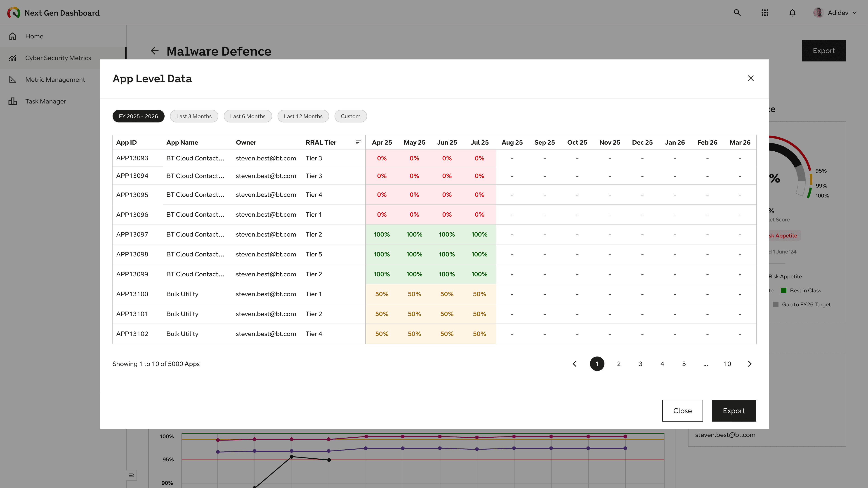The image size is (868, 488).
Task: Click APP13097 Apr 25 100% cell
Action: click(x=381, y=235)
